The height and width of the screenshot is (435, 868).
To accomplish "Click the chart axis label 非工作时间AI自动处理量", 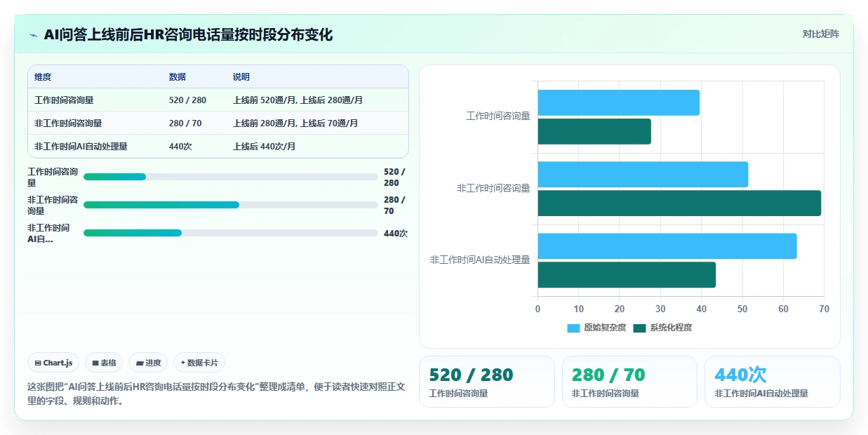I will (x=481, y=260).
